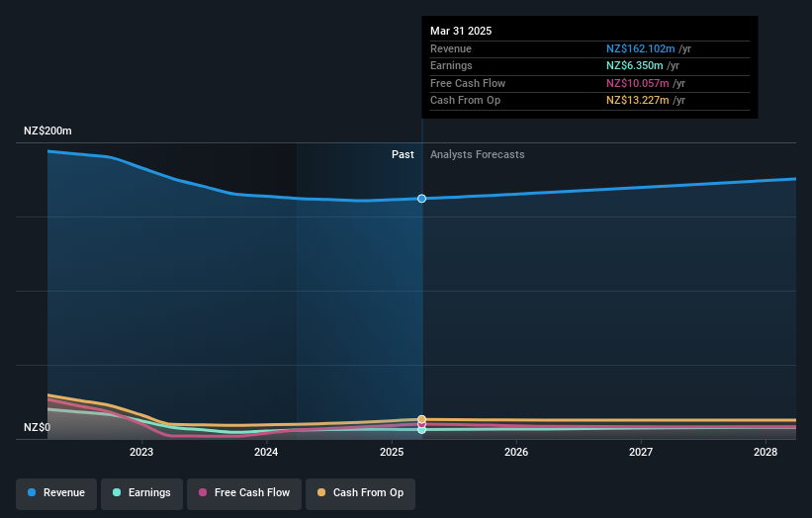Toggle the Revenue legend button
Screen dimensions: 812x518
coord(56,493)
